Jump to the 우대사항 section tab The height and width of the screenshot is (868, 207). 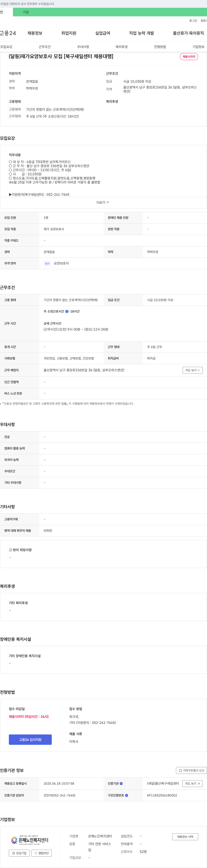point(83,47)
